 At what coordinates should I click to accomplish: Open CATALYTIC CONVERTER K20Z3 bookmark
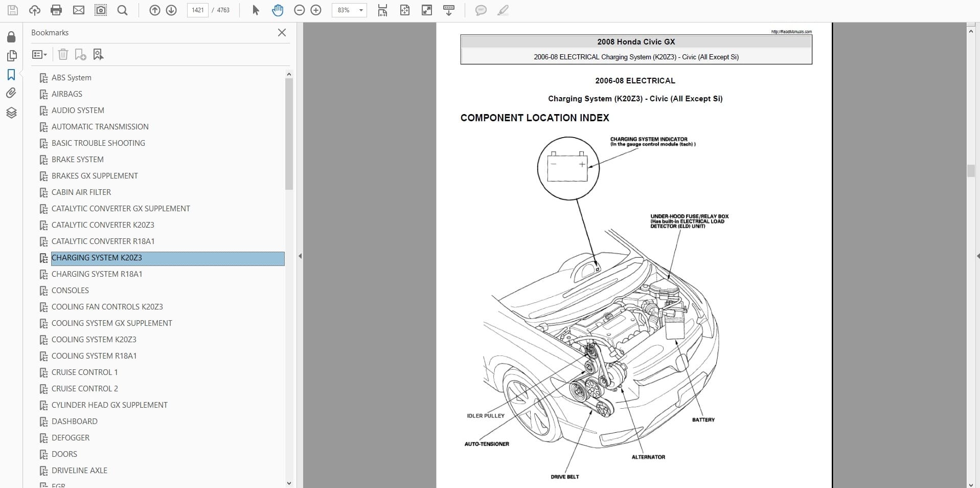[103, 225]
